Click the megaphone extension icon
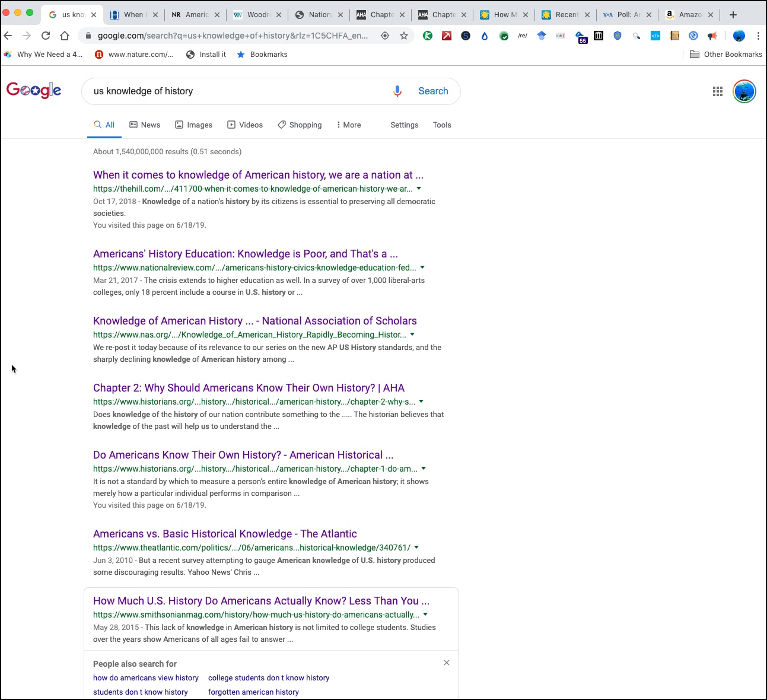Viewport: 767px width, 700px height. [x=712, y=36]
